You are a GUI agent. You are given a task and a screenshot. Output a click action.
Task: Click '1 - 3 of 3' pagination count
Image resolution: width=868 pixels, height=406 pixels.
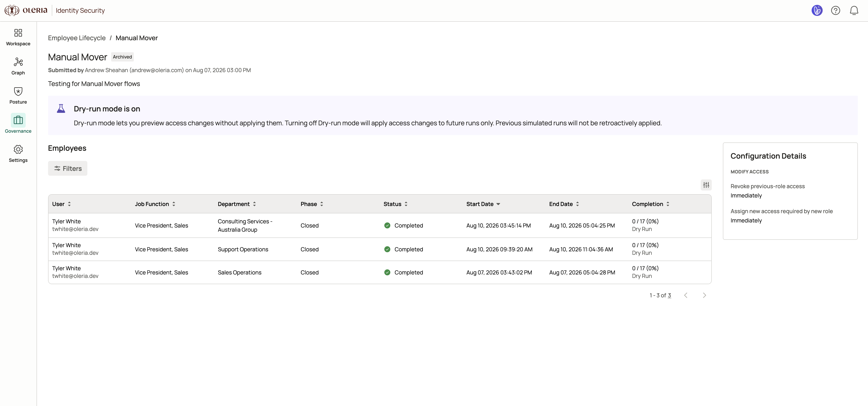(x=660, y=295)
